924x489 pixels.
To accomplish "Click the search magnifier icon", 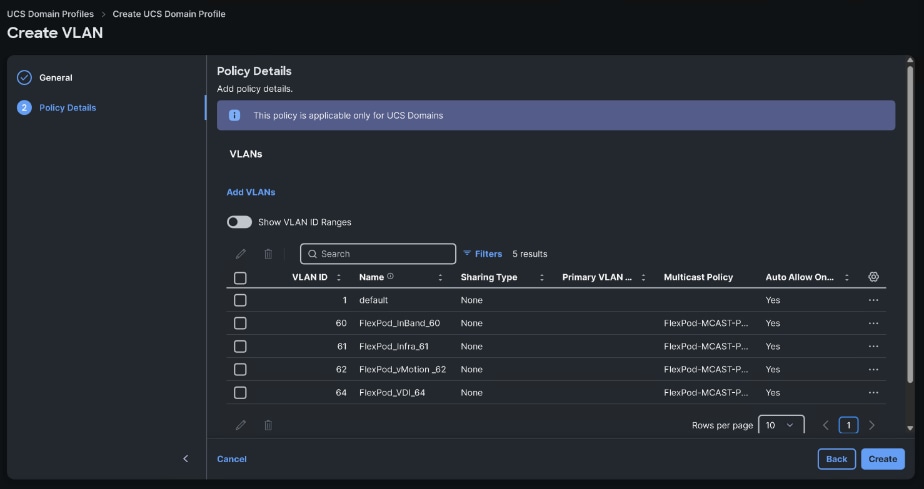I will [312, 254].
